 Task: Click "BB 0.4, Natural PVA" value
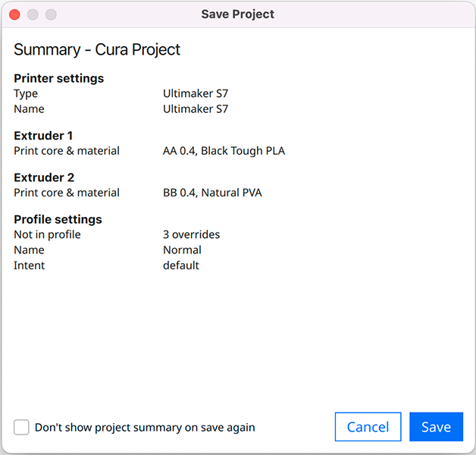[212, 193]
